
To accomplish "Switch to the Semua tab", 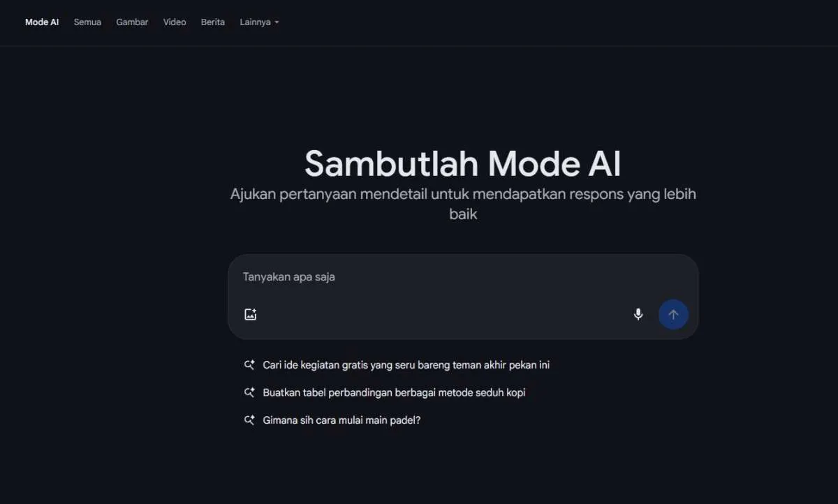I will (87, 22).
